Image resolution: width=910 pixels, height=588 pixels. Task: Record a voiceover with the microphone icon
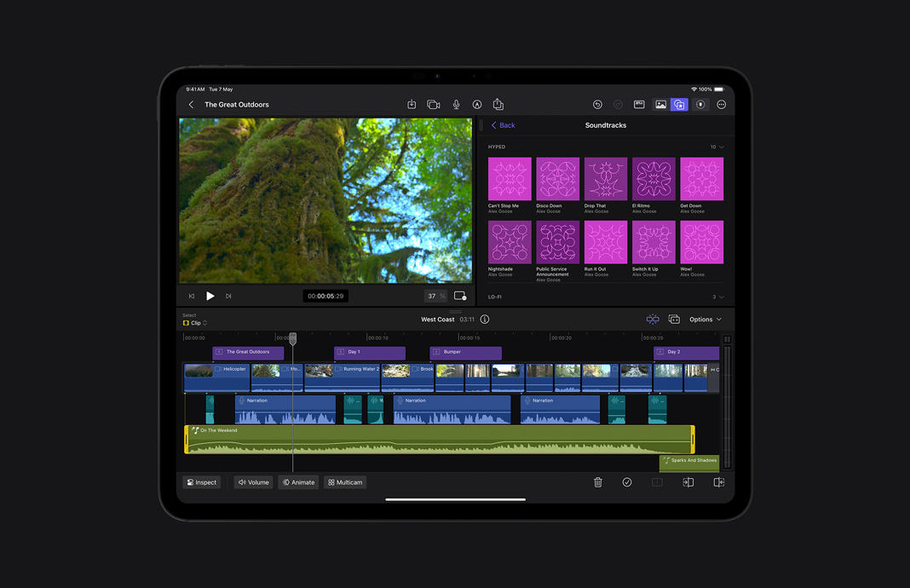tap(456, 104)
